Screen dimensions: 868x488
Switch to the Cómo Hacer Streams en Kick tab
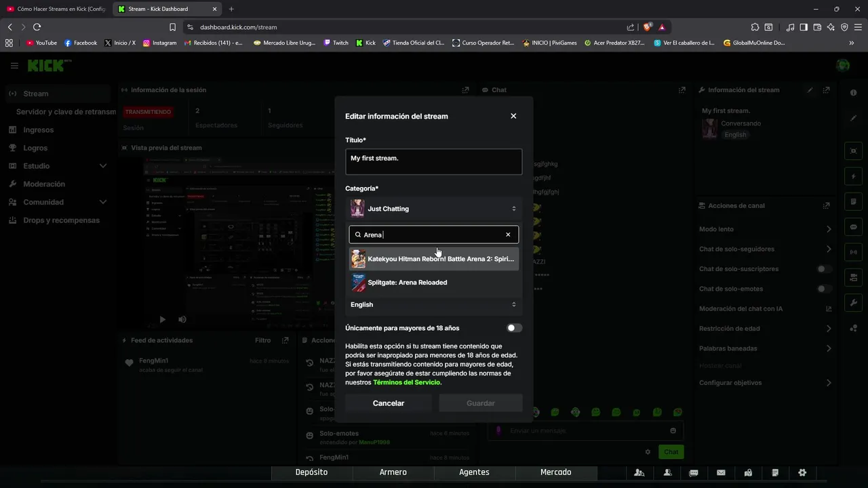(56, 9)
